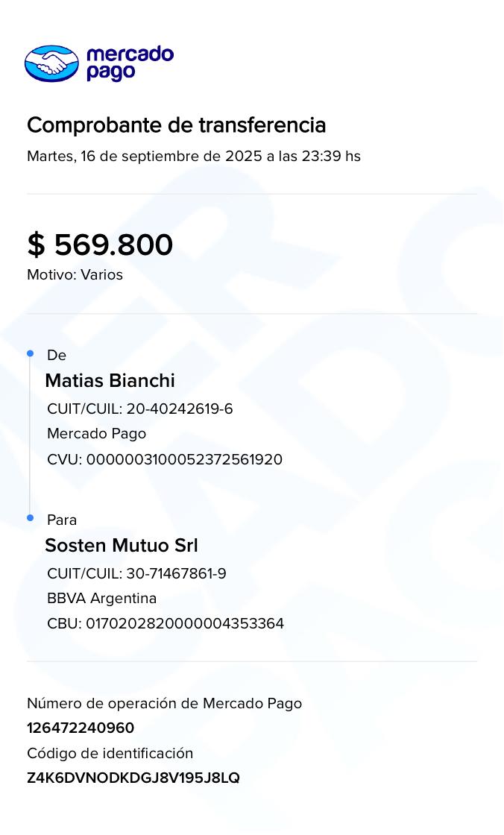Select recipient name Sosten Mutuo Srl
The width and height of the screenshot is (504, 835).
pyautogui.click(x=122, y=546)
